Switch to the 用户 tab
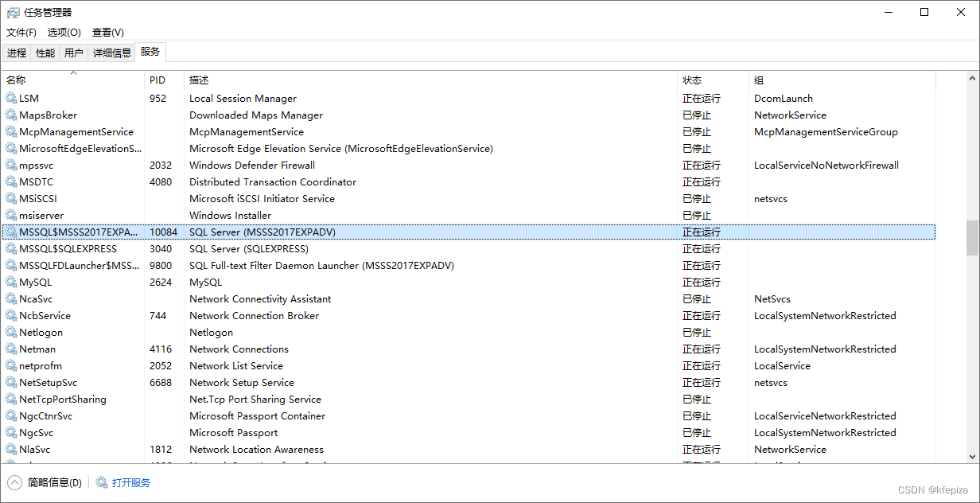 (74, 53)
